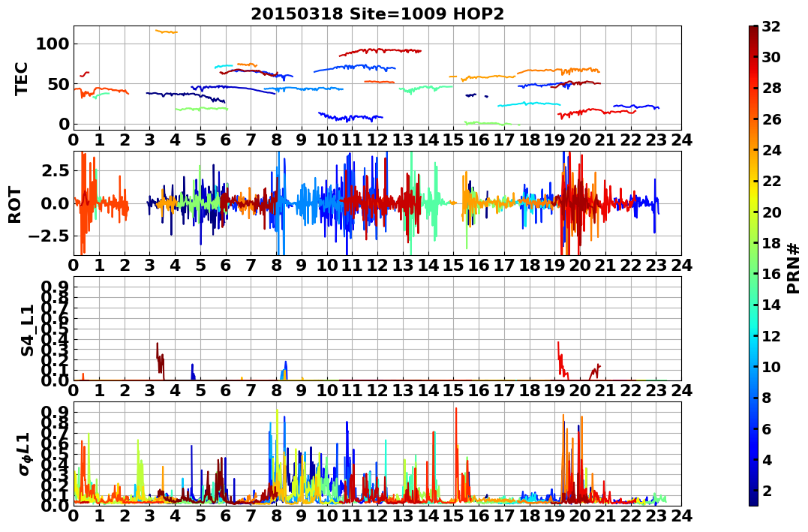Click colorbar tick label 24
The image size is (808, 532).
click(771, 150)
